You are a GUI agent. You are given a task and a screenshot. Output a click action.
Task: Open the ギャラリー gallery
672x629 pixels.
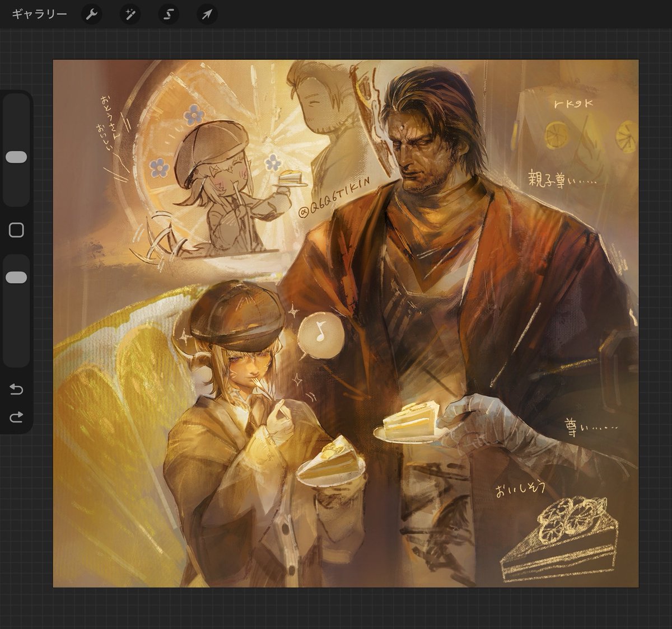39,14
